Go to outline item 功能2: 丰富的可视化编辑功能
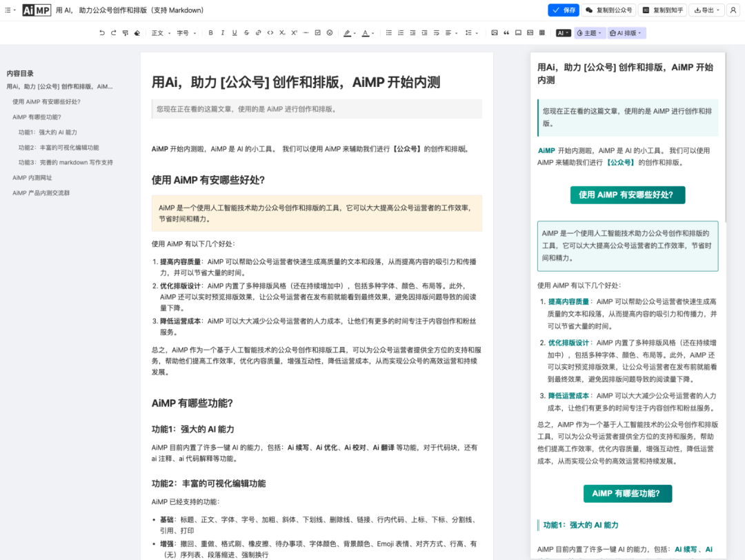Screen dimensions: 745x560 tap(59, 148)
